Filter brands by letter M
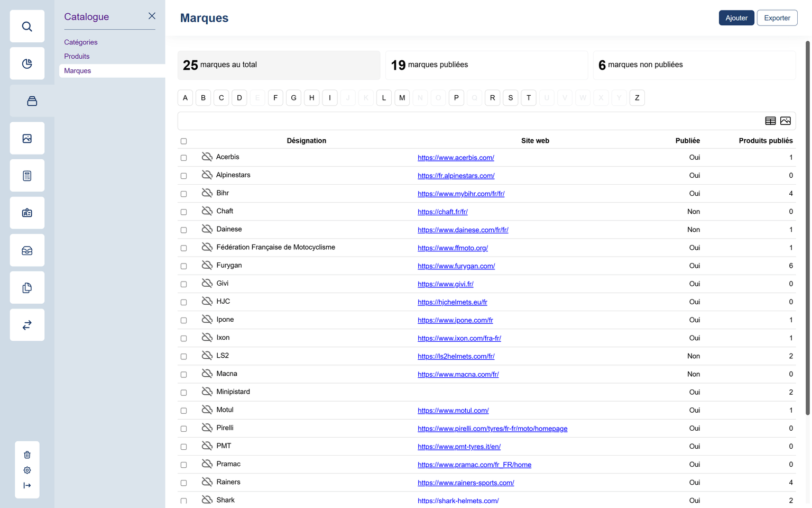The height and width of the screenshot is (508, 812). coord(402,98)
